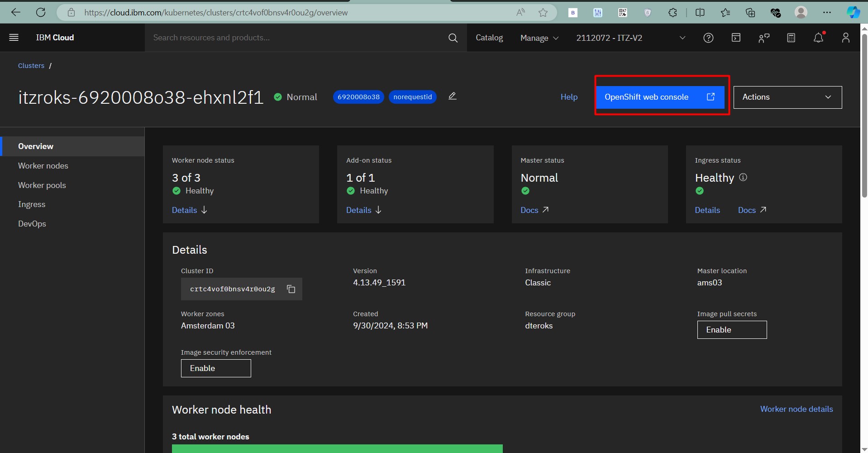Copy cluster ID to clipboard
The height and width of the screenshot is (453, 868).
pos(291,289)
